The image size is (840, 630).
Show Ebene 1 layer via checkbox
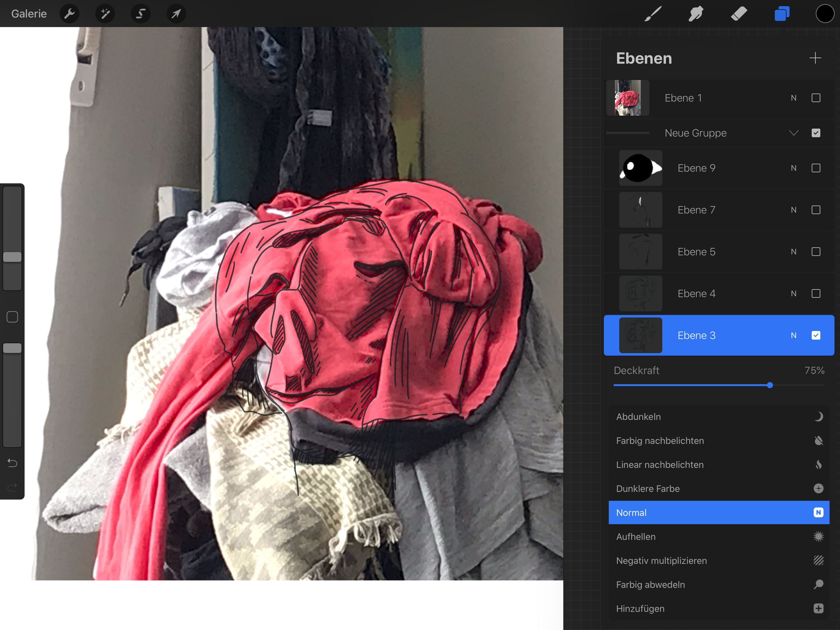(x=816, y=98)
